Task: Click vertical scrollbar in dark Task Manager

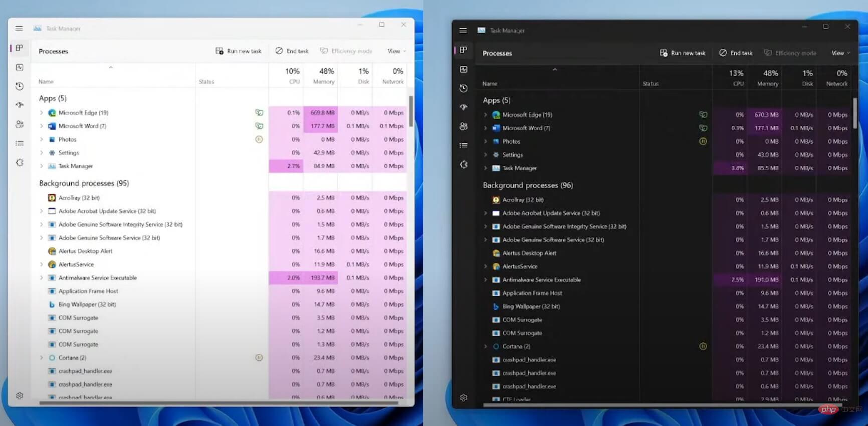Action: (x=855, y=113)
